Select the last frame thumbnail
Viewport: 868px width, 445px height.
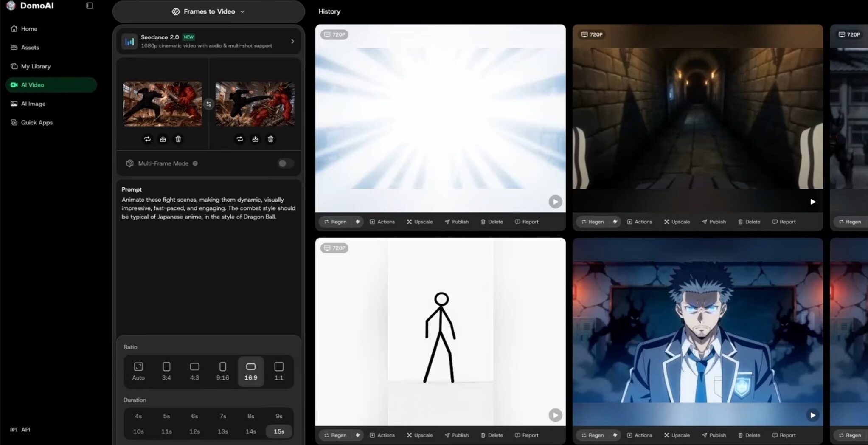point(255,104)
